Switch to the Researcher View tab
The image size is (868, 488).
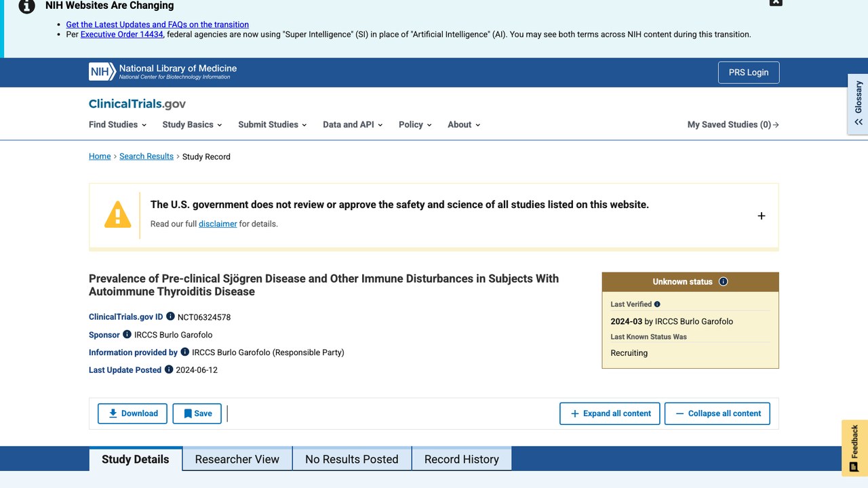237,459
